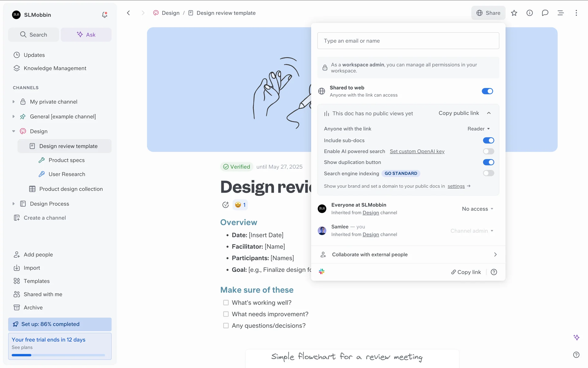This screenshot has width=588, height=368.
Task: Star this doc as favorite
Action: pos(514,13)
